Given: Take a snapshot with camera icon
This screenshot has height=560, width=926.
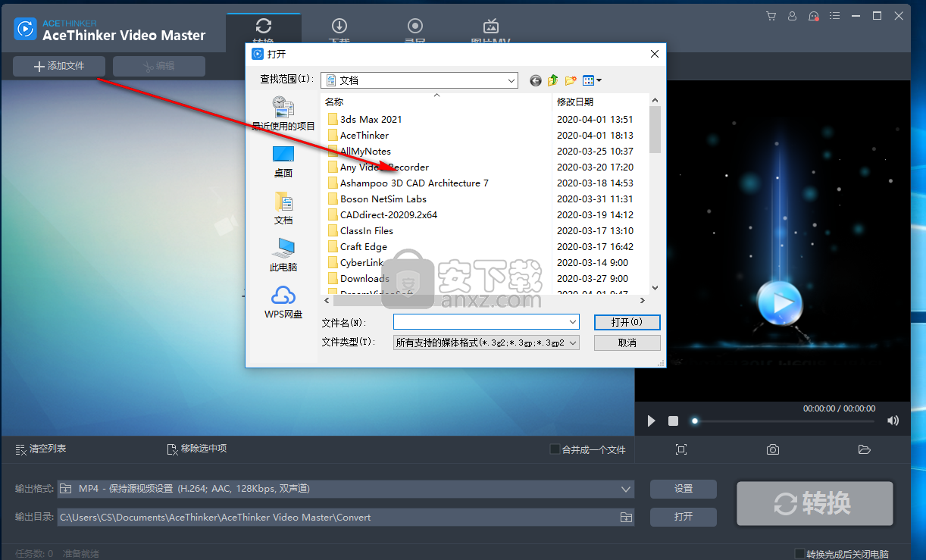Looking at the screenshot, I should point(772,449).
